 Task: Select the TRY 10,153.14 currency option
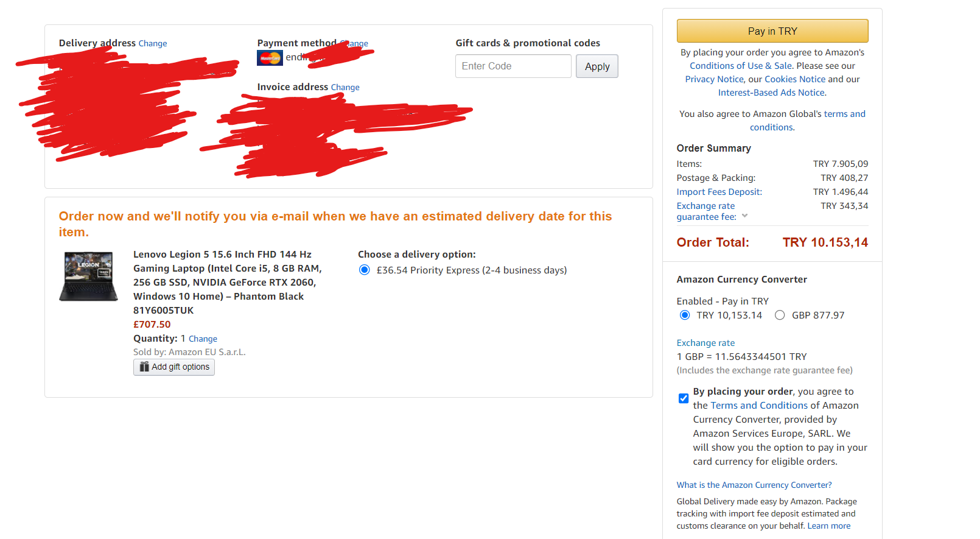point(685,315)
